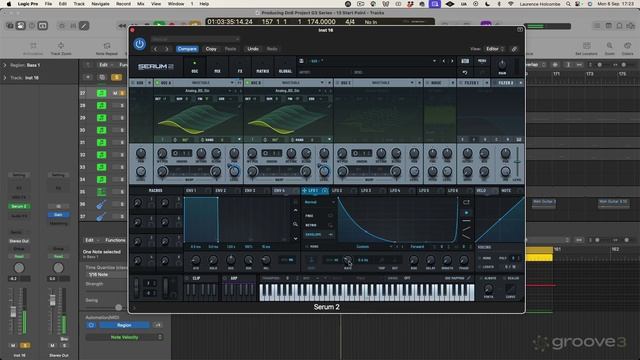Click Serum KBD MAPPING pencil icon
The height and width of the screenshot is (360, 640).
[x=469, y=278]
